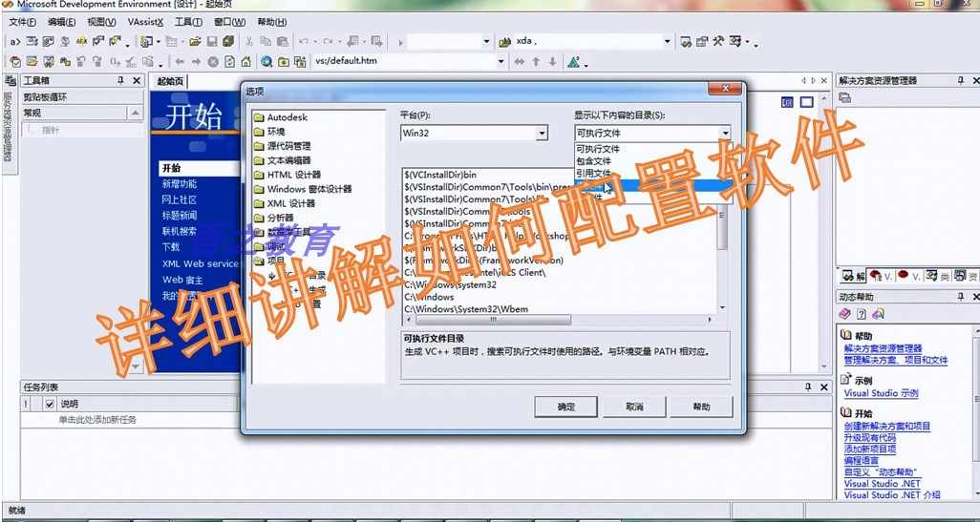This screenshot has height=522, width=980.
Task: Click the New Project toolbar icon
Action: pos(146,41)
